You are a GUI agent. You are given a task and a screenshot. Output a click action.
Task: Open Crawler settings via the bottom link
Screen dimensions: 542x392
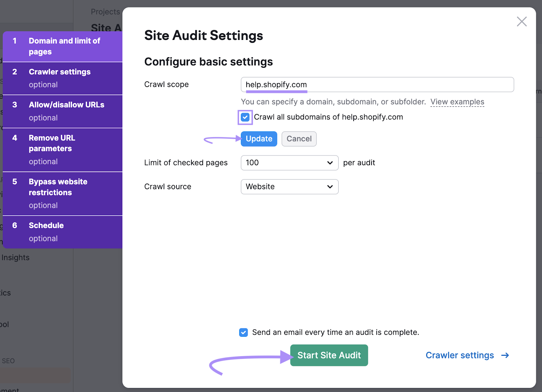click(x=459, y=355)
